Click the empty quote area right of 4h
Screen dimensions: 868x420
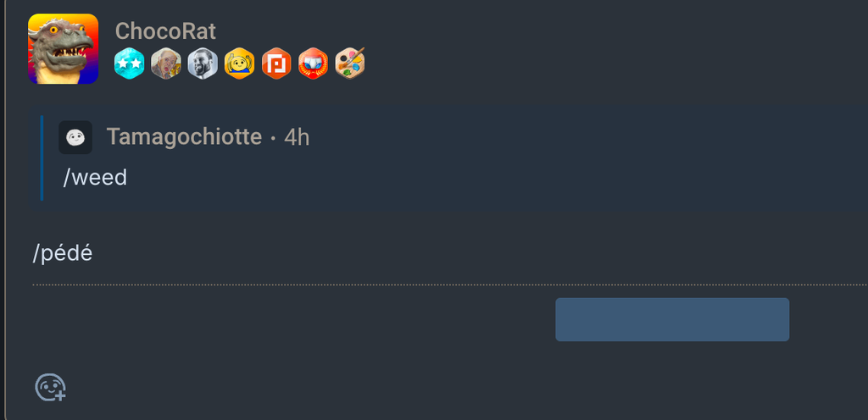587,137
